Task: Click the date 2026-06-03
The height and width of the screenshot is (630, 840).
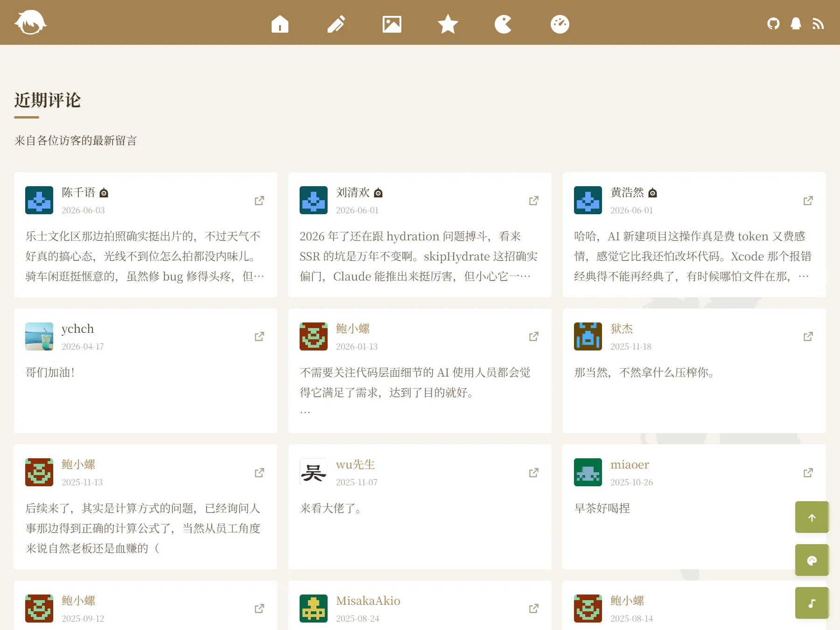Action: 83,210
